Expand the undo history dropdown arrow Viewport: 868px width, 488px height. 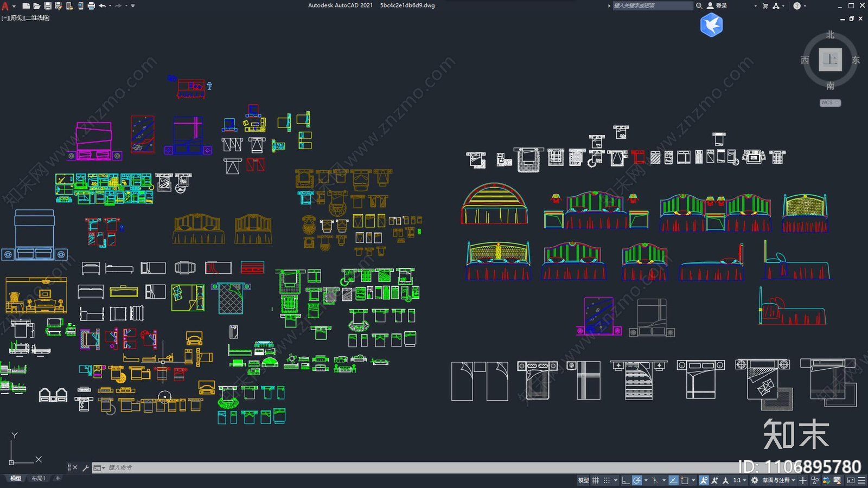tap(110, 6)
